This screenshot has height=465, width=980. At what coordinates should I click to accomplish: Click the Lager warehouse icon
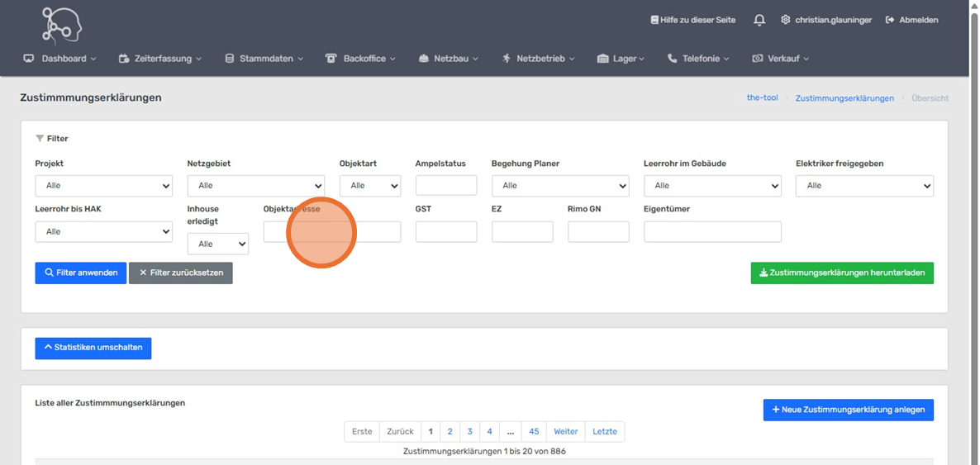click(x=602, y=59)
